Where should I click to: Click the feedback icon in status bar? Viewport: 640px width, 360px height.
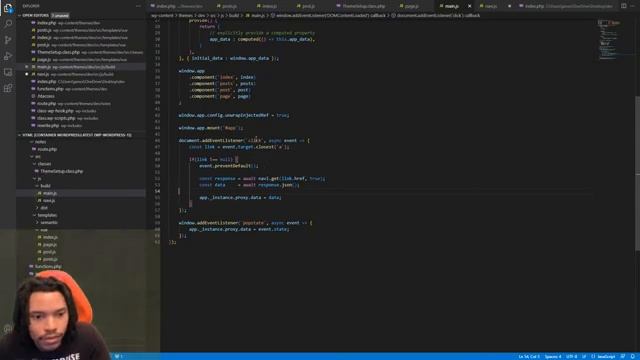coord(623,356)
